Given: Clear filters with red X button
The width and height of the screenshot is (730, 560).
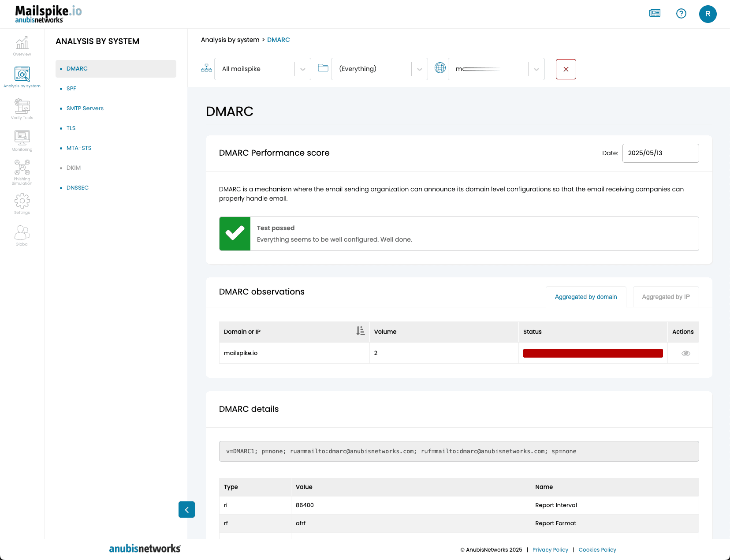Looking at the screenshot, I should pos(566,69).
